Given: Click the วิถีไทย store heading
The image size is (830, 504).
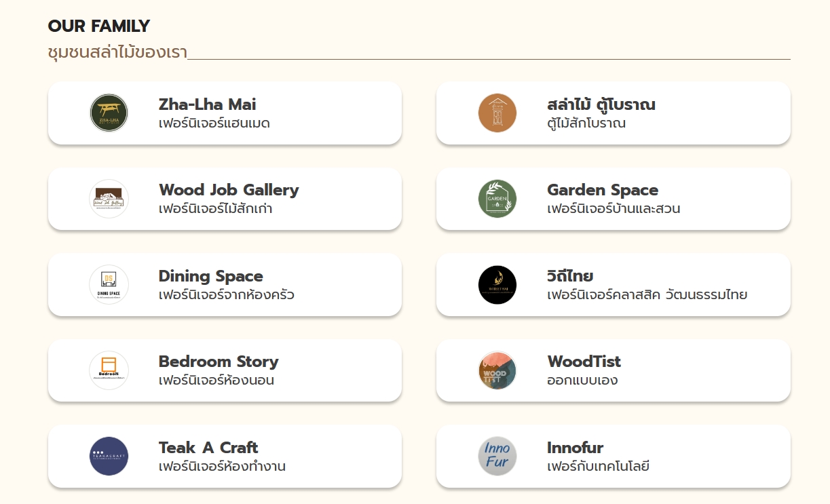Looking at the screenshot, I should [570, 276].
